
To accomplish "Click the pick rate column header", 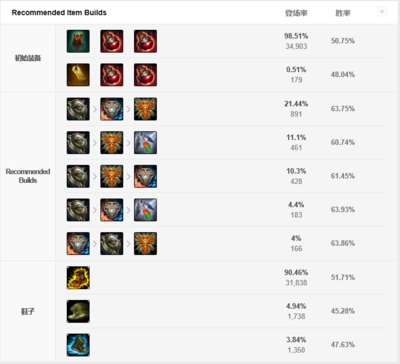I will click(296, 13).
